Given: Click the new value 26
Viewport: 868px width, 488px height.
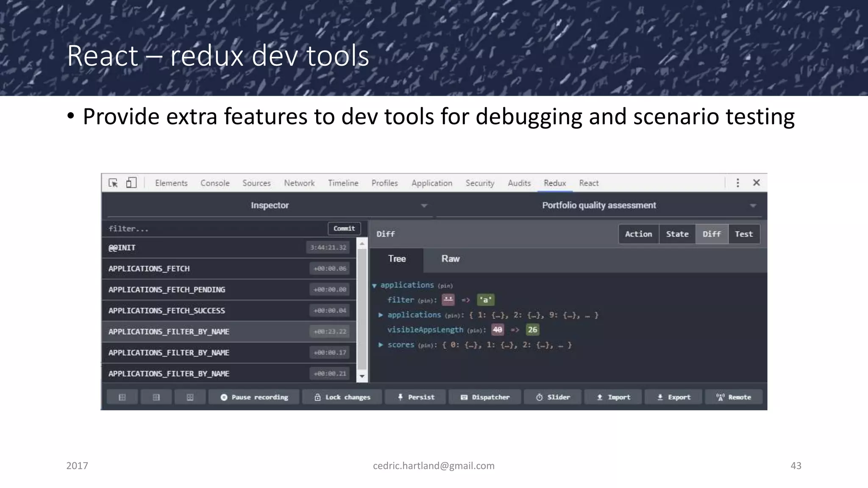Looking at the screenshot, I should [x=532, y=330].
